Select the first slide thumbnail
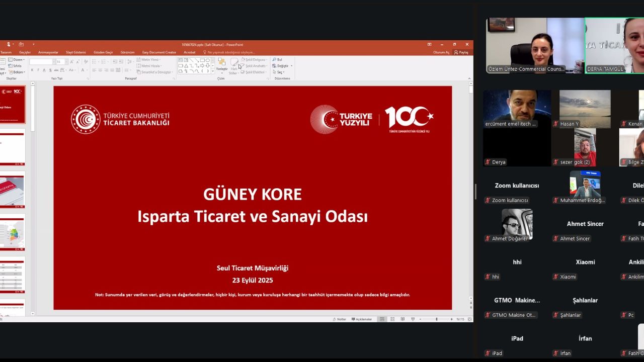This screenshot has height=362, width=644. point(13,105)
